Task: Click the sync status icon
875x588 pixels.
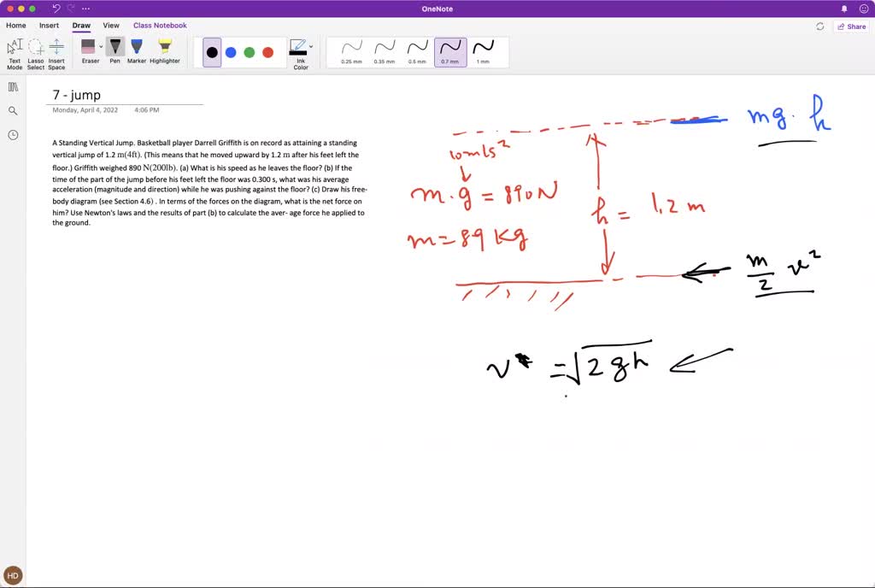Action: pyautogui.click(x=819, y=26)
